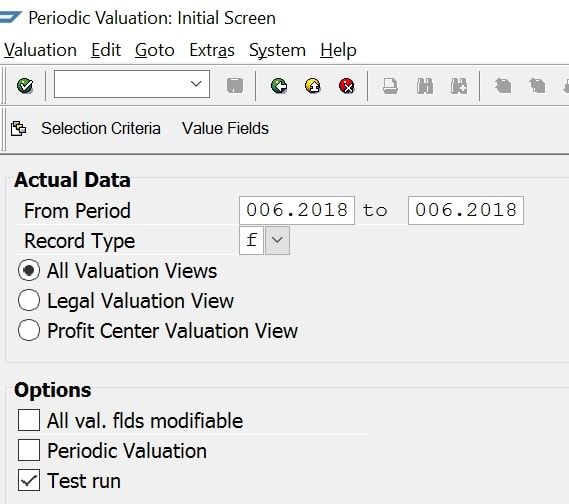Open the Extras menu
The width and height of the screenshot is (569, 504).
[x=212, y=50]
